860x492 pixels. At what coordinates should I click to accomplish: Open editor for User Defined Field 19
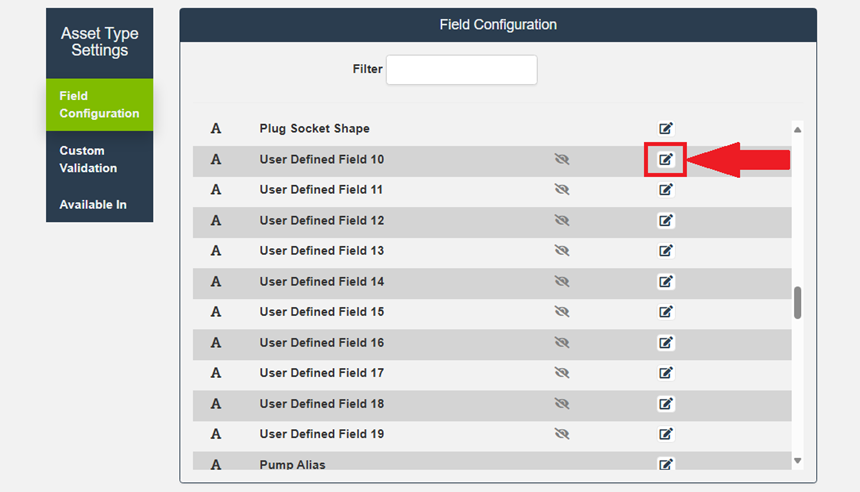pos(666,434)
